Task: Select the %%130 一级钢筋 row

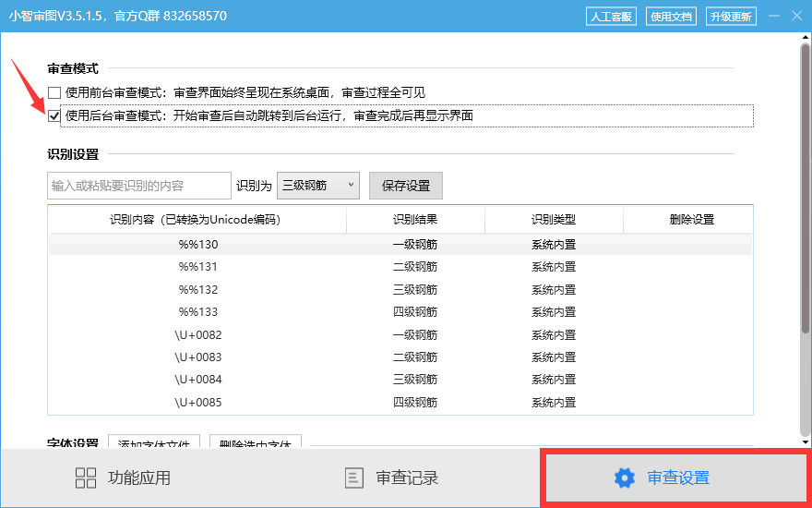Action: coord(400,244)
